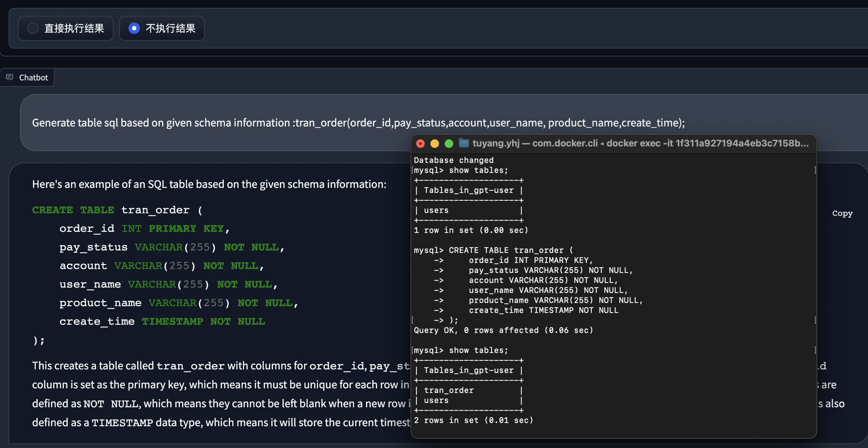The height and width of the screenshot is (448, 868).
Task: Close the docker terminal window
Action: (420, 144)
